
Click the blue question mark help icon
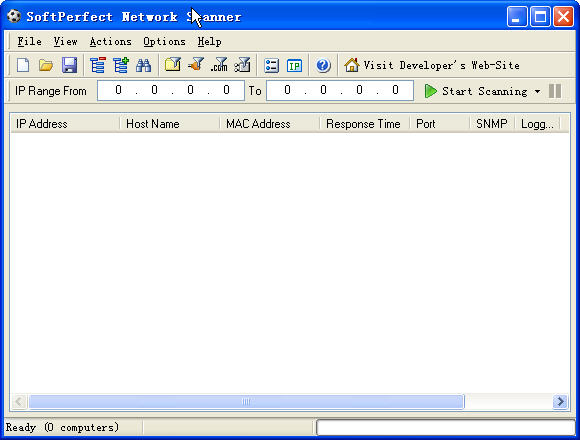pos(323,66)
